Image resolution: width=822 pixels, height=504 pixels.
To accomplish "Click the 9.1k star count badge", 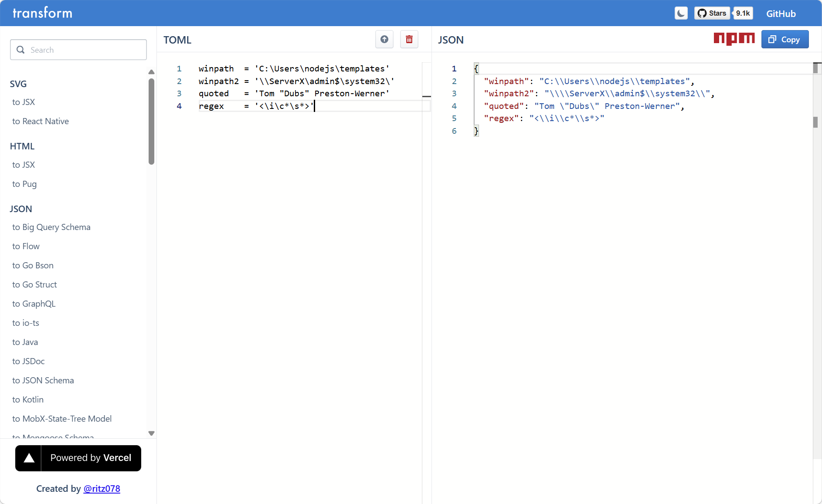I will coord(743,14).
